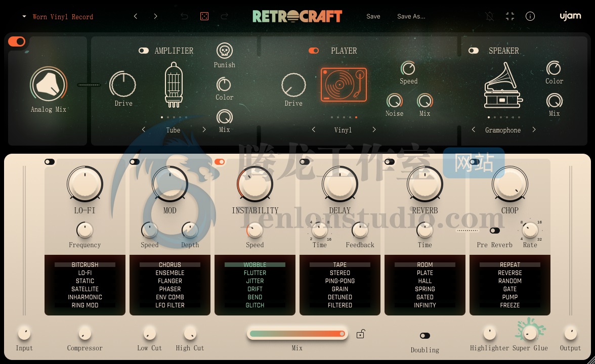Select next player type after Vinyl
The width and height of the screenshot is (595, 364).
point(374,129)
